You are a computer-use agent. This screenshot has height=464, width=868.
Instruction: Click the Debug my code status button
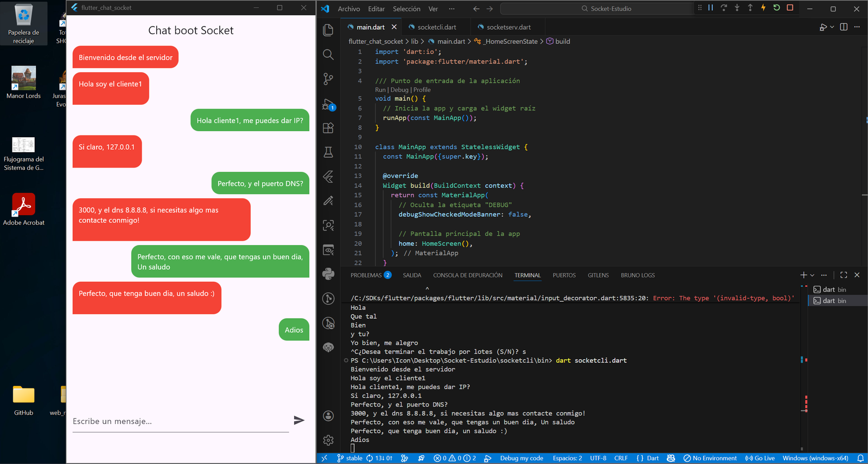click(x=521, y=459)
